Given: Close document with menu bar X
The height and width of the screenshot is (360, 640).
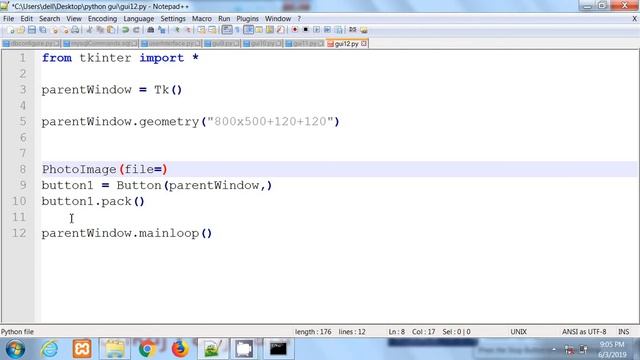Looking at the screenshot, I should [635, 19].
